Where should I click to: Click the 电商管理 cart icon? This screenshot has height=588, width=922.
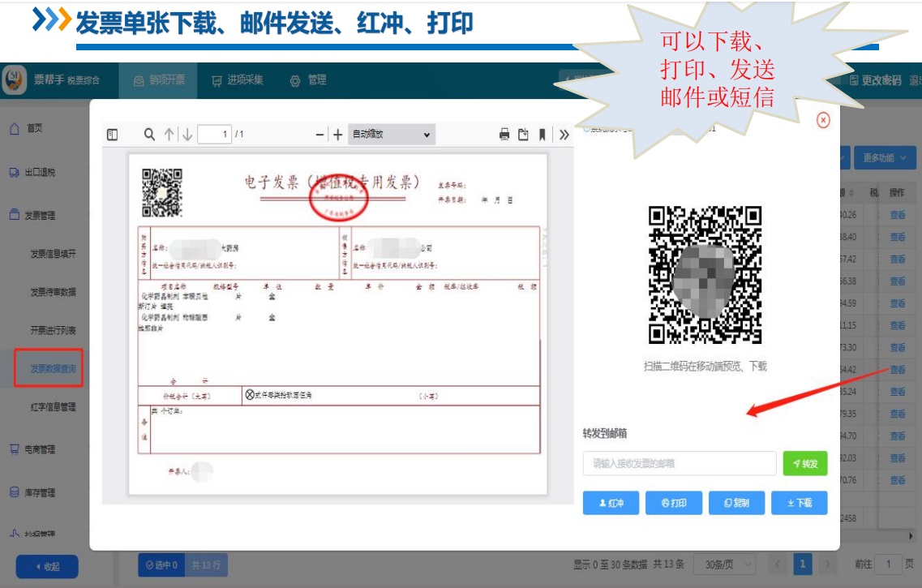coord(15,449)
